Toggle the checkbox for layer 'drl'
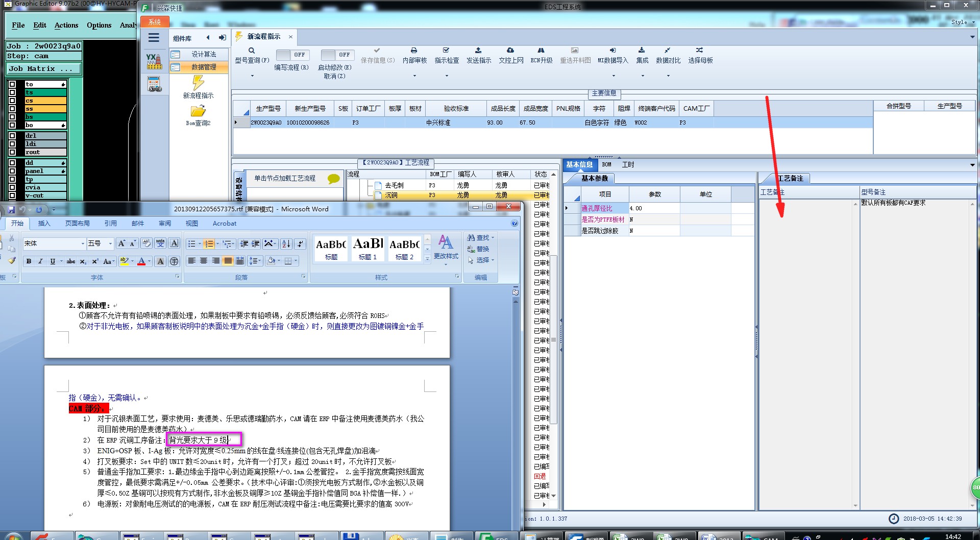This screenshot has height=540, width=980. pos(12,136)
